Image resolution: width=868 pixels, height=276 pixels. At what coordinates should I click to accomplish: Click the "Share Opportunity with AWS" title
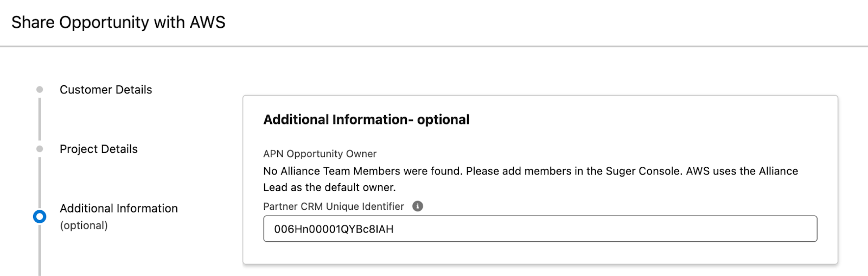pyautogui.click(x=118, y=22)
